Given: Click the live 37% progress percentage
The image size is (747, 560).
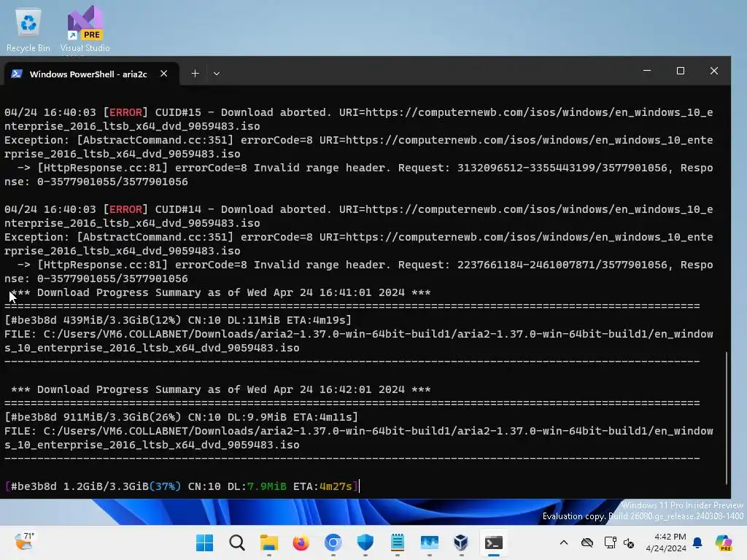Looking at the screenshot, I should [166, 486].
